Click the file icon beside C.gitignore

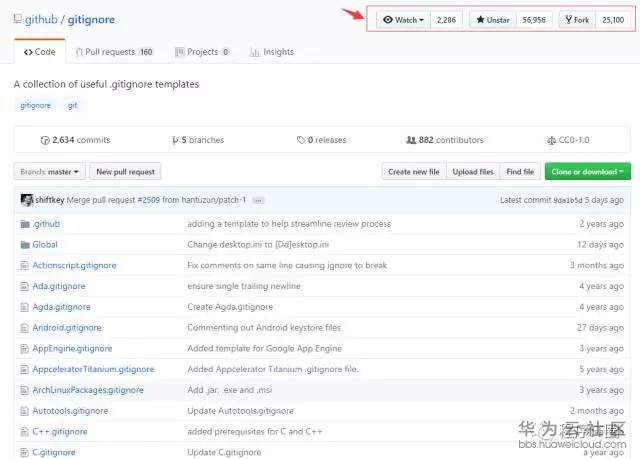click(x=24, y=453)
